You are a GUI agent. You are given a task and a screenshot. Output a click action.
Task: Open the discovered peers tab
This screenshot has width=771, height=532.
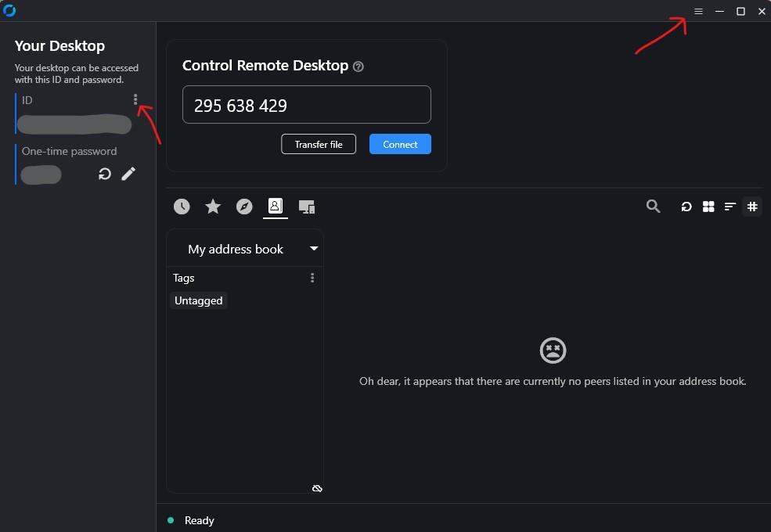244,207
